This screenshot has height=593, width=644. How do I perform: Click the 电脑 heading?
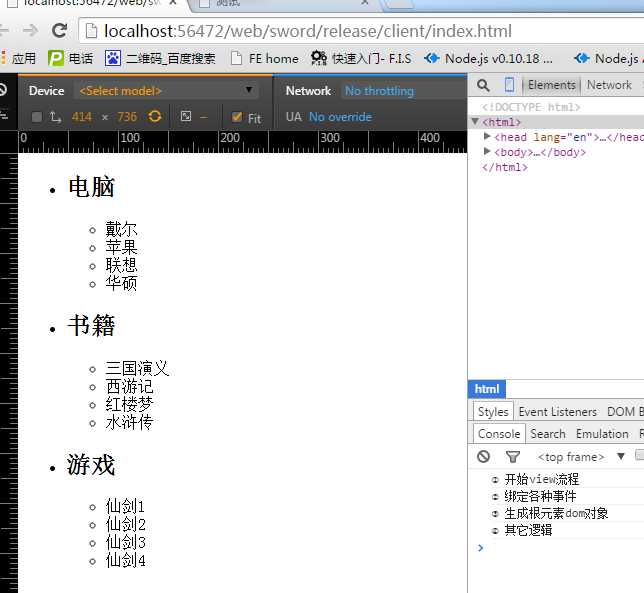(x=91, y=187)
